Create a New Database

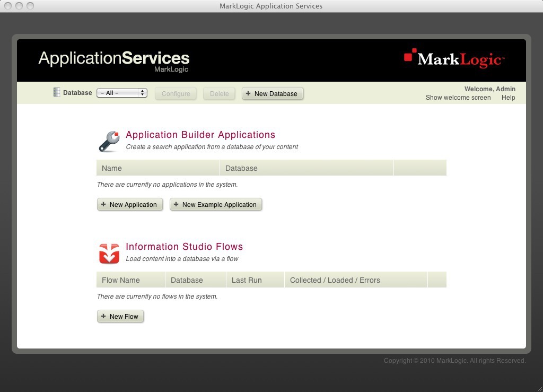[x=272, y=93]
